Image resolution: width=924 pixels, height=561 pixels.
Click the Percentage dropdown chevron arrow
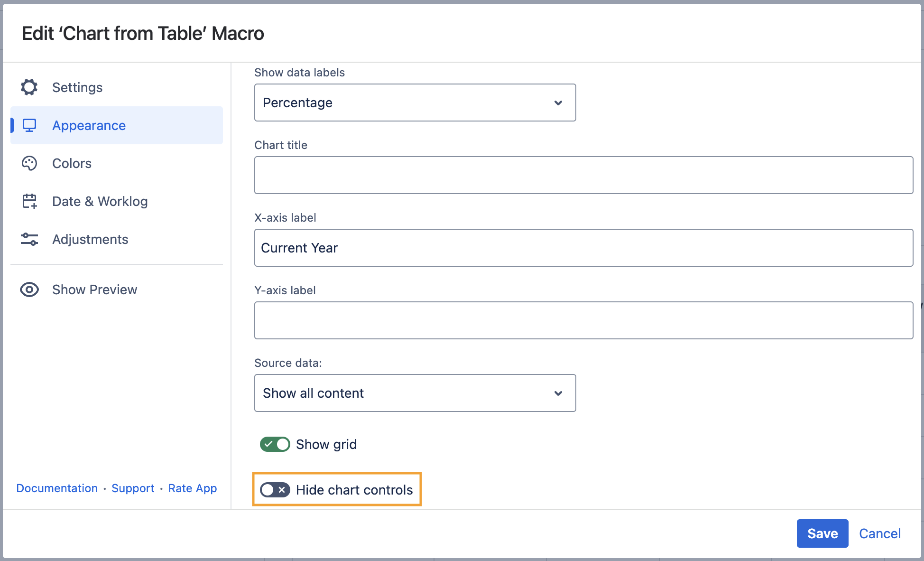click(x=558, y=103)
